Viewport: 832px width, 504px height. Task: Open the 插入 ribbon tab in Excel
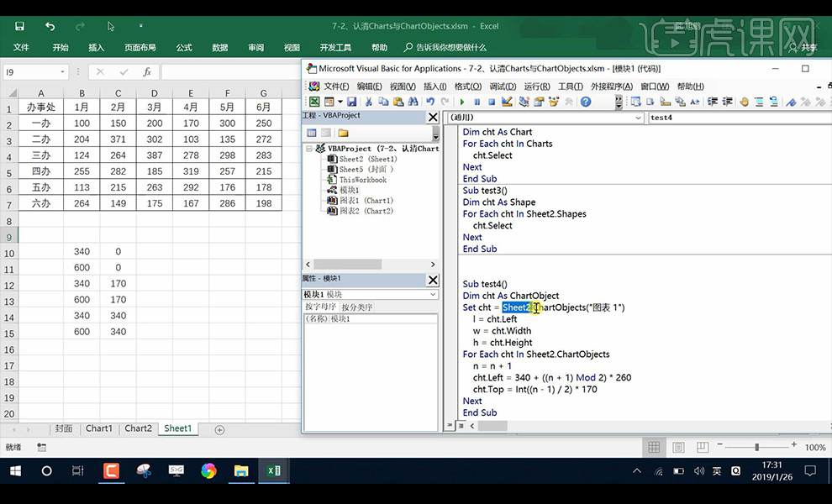pos(96,48)
